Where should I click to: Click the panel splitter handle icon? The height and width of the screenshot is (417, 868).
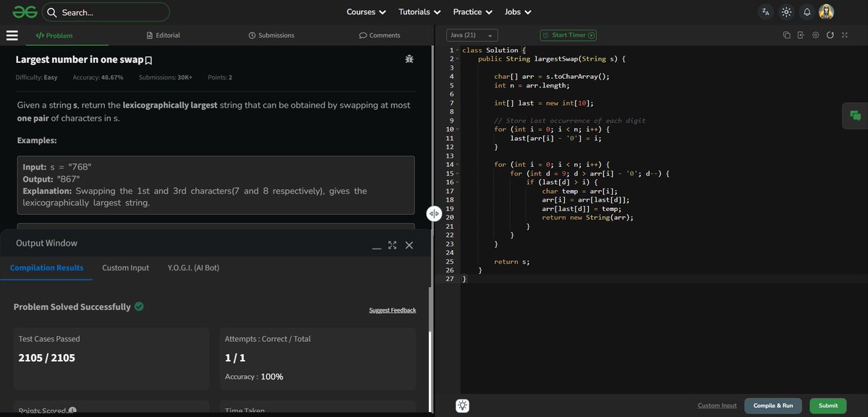pos(434,213)
